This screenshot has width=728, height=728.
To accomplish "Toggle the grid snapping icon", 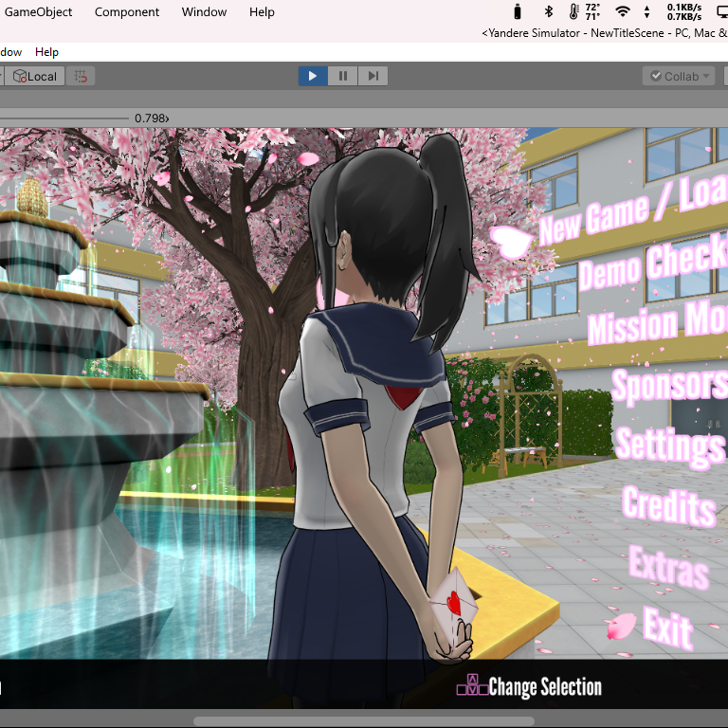I will 82,76.
